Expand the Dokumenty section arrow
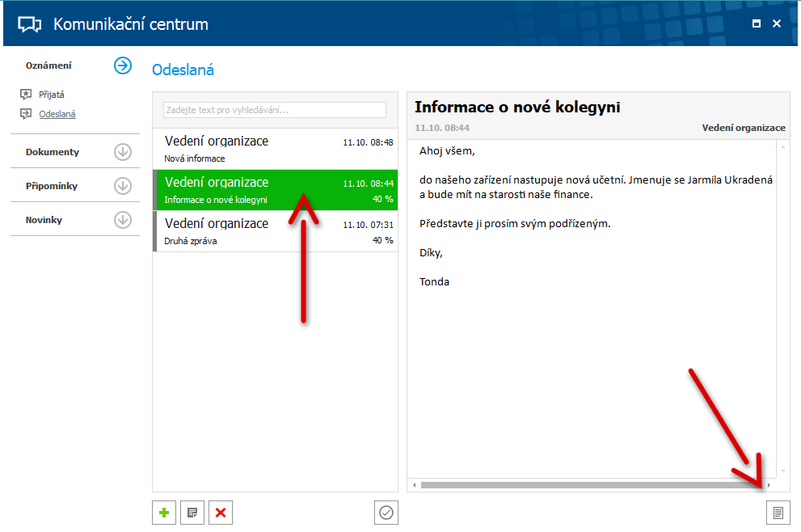Viewport: 801px width, 532px height. tap(123, 152)
